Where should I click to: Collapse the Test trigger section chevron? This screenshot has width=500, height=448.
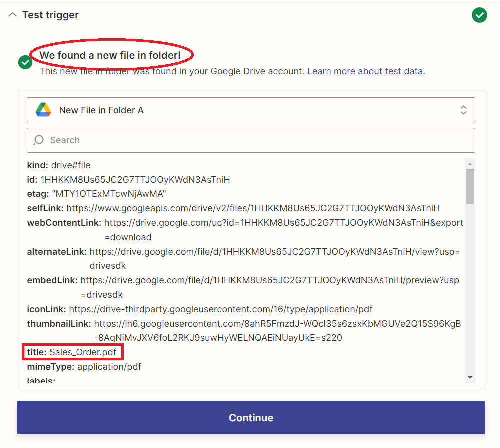coord(12,15)
